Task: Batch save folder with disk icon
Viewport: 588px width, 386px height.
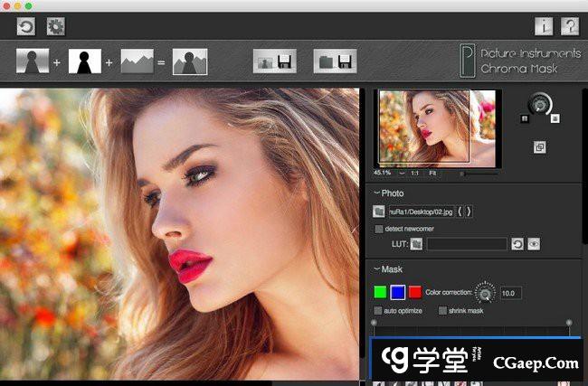Action: pos(335,61)
